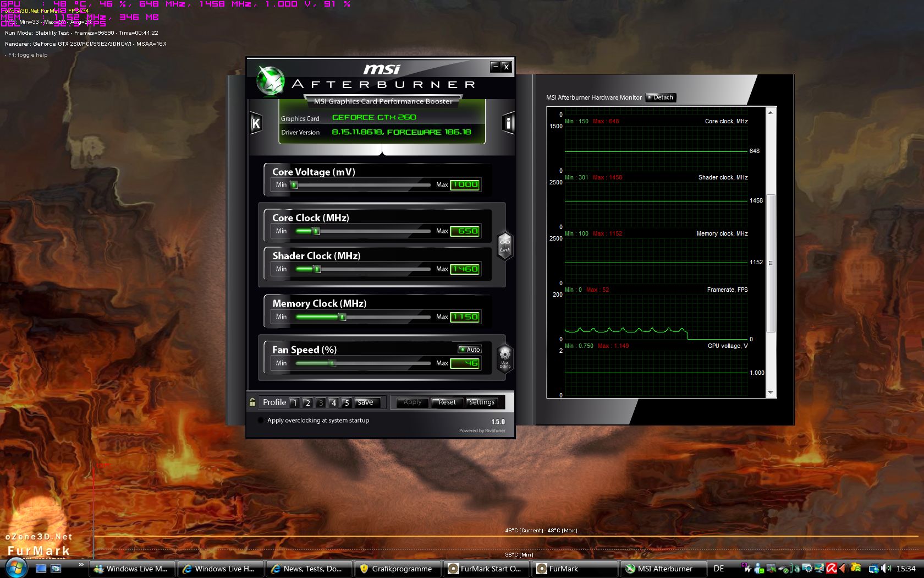Load Profile 5

[346, 402]
